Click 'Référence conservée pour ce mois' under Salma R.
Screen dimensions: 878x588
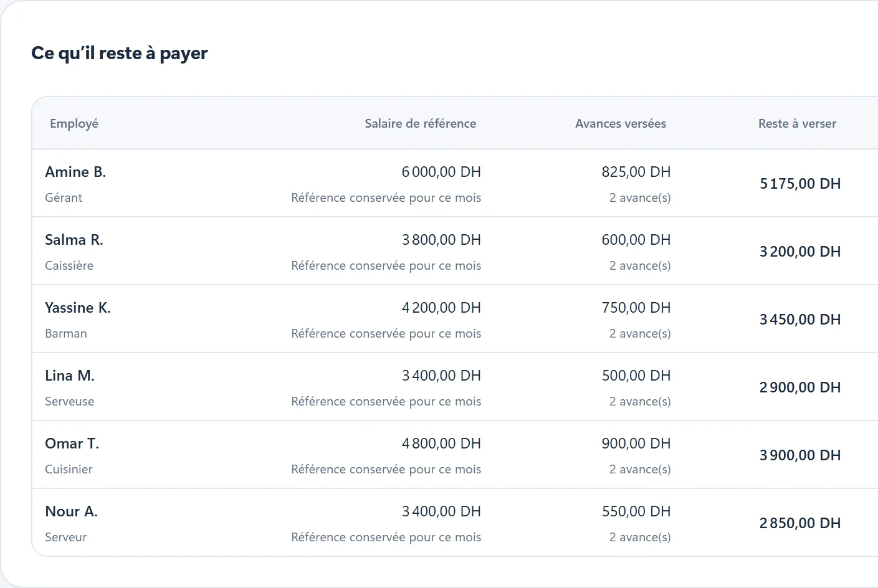click(x=386, y=265)
